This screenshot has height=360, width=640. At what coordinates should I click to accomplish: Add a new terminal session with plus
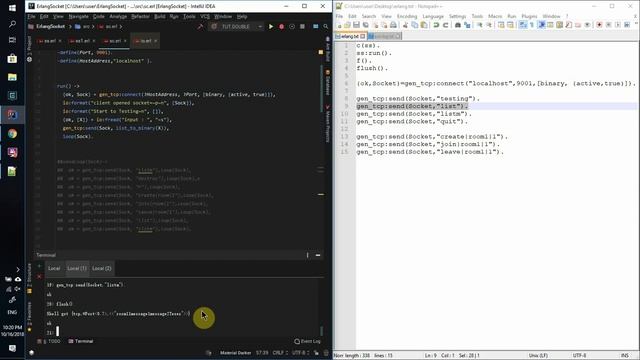pyautogui.click(x=39, y=266)
